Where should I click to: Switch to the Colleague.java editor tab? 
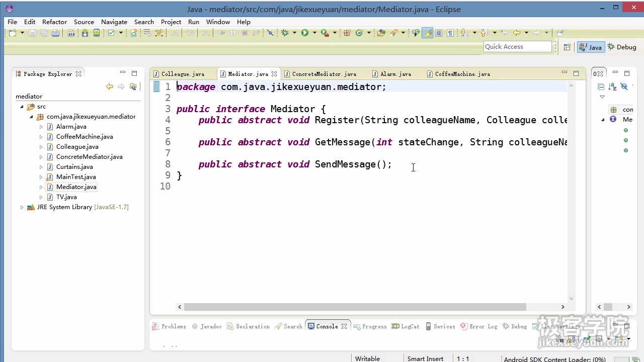(183, 74)
